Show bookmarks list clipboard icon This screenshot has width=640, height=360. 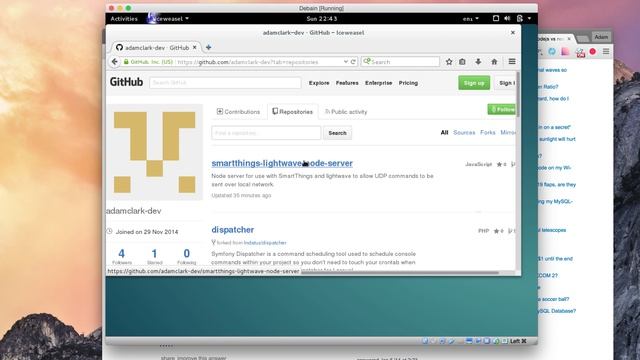[462, 62]
